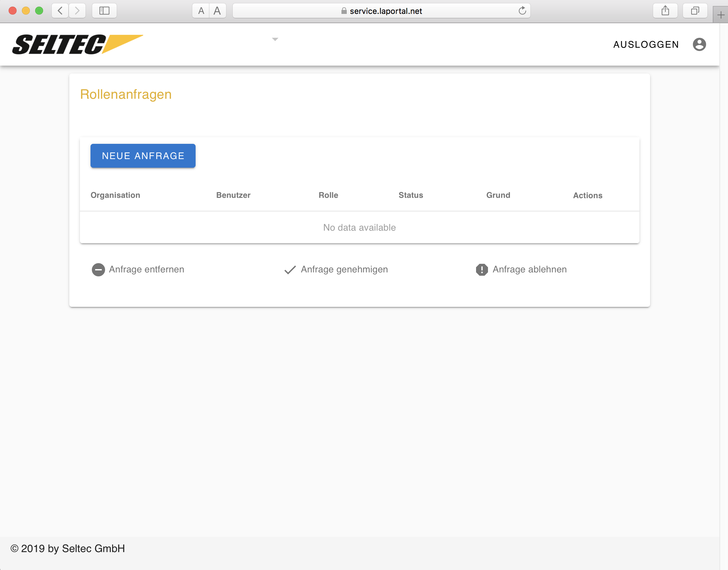Viewport: 728px width, 570px height.
Task: Click the Seltec logo
Action: click(78, 44)
